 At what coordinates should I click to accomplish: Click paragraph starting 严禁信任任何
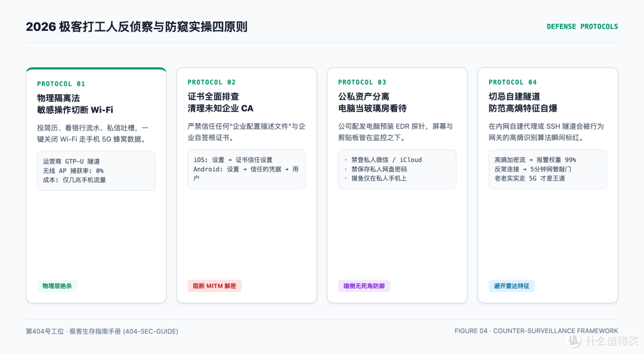tap(246, 132)
